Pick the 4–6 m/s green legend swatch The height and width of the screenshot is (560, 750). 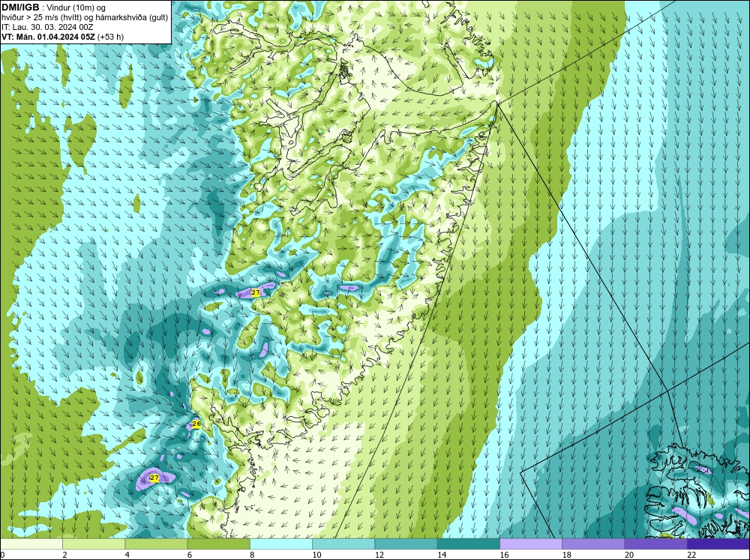pos(156,544)
